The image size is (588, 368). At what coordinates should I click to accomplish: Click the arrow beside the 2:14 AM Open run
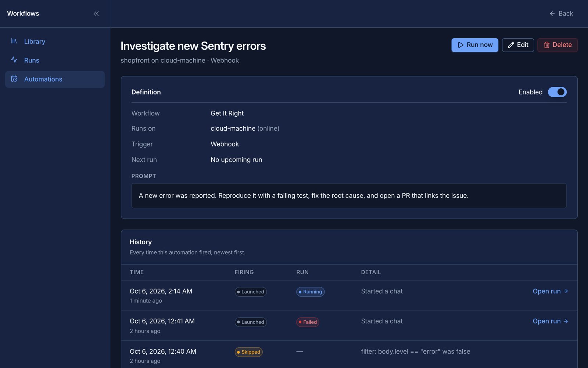tap(566, 291)
